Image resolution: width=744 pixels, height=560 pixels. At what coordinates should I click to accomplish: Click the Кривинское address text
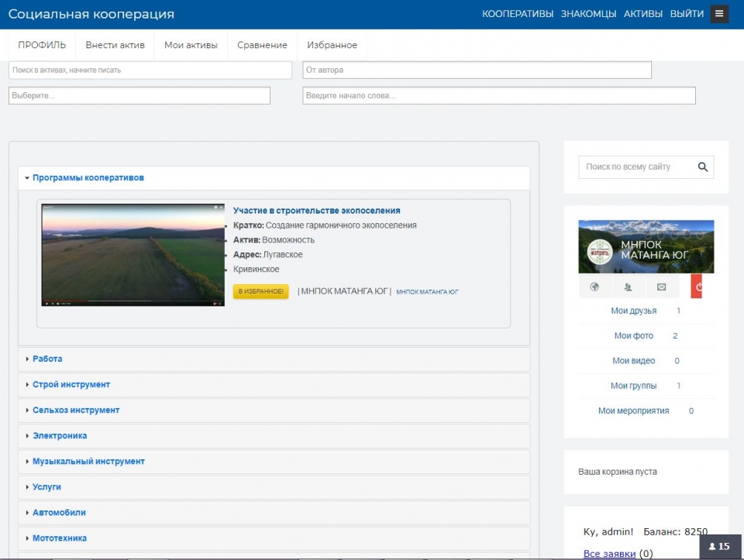tap(257, 270)
